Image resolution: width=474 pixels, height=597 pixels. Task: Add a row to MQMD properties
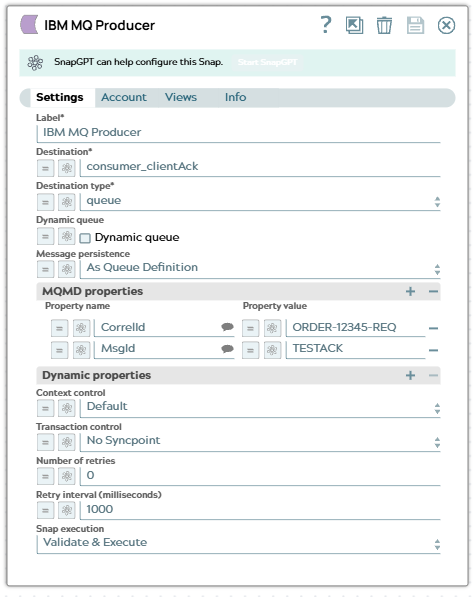[410, 292]
